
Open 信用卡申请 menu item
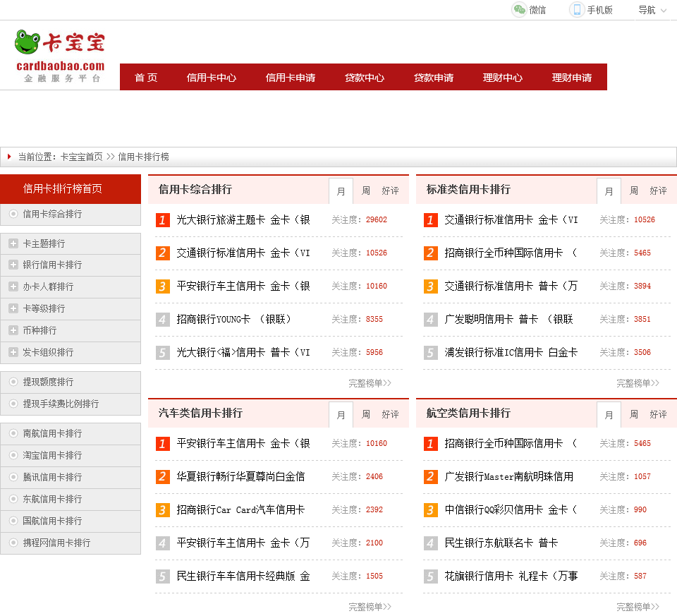tap(290, 78)
